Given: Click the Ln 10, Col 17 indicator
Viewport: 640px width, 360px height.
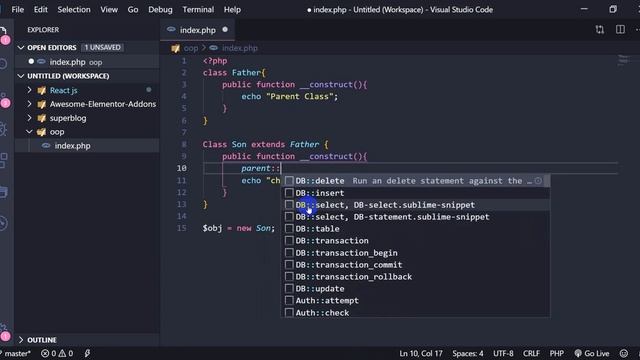Looking at the screenshot, I should 420,353.
